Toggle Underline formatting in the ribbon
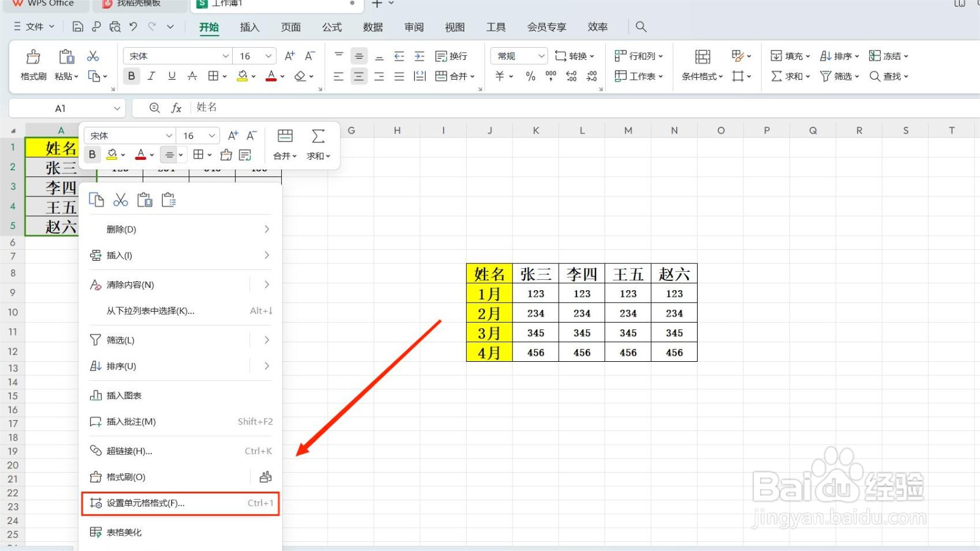The image size is (980, 551). (172, 76)
